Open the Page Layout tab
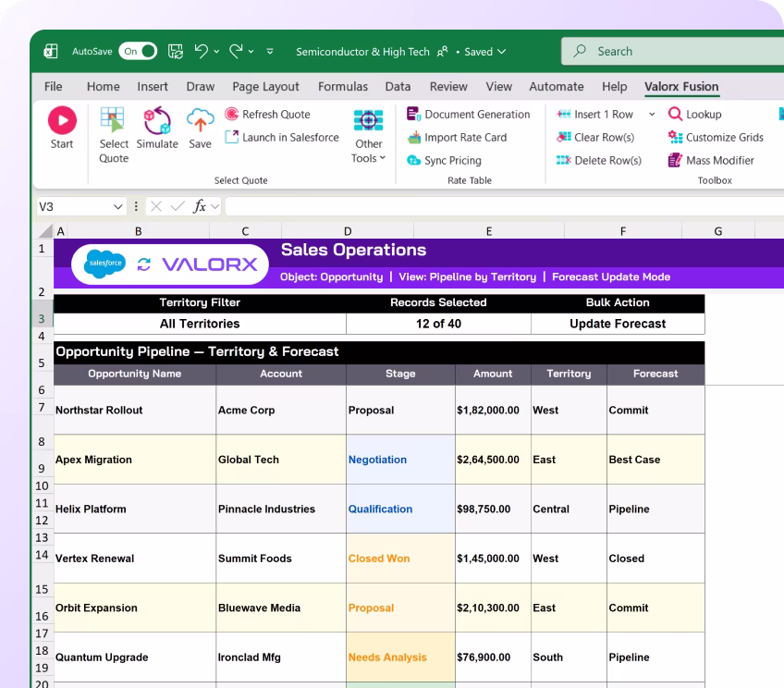 [265, 87]
